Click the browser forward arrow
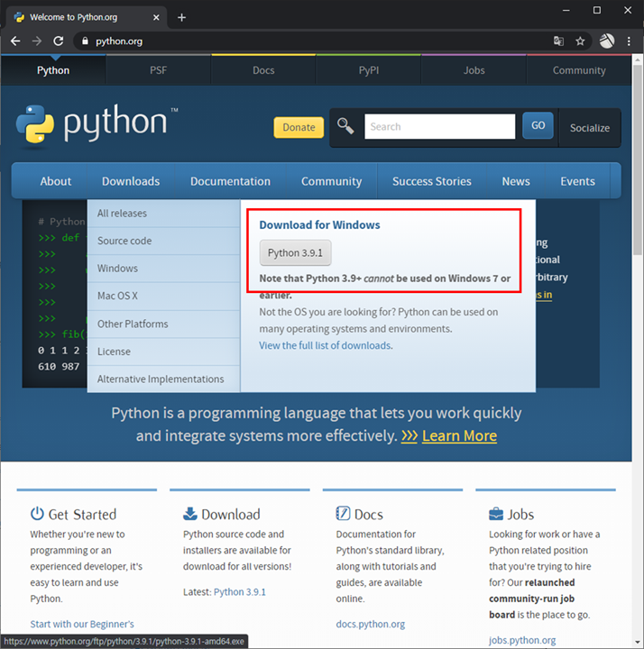Screen dimensions: 644x649 click(x=37, y=41)
